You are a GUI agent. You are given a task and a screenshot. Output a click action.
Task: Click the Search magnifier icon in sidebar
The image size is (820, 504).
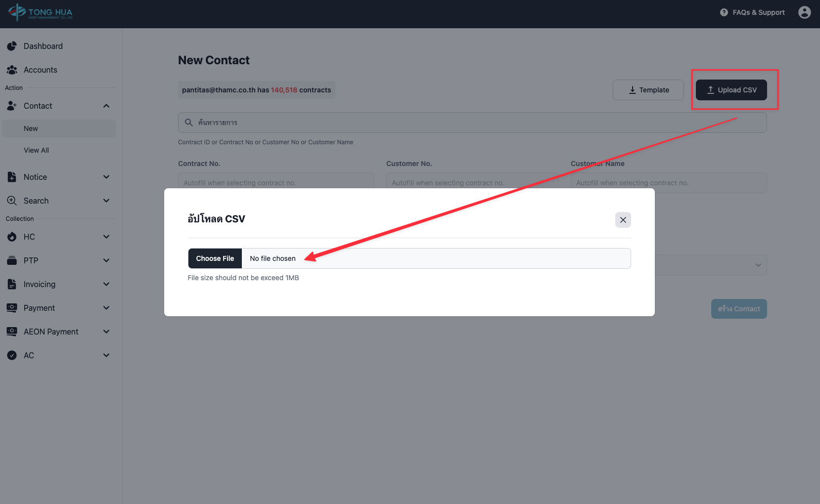point(12,201)
